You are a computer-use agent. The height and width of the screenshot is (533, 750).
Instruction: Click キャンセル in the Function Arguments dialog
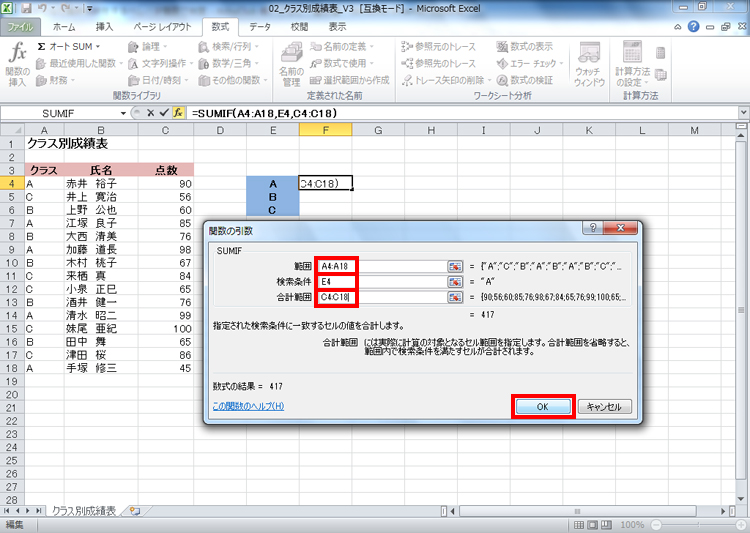[605, 407]
